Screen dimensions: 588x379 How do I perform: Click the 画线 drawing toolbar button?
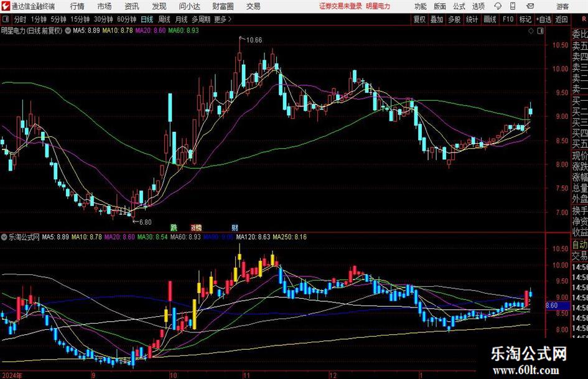[490, 19]
